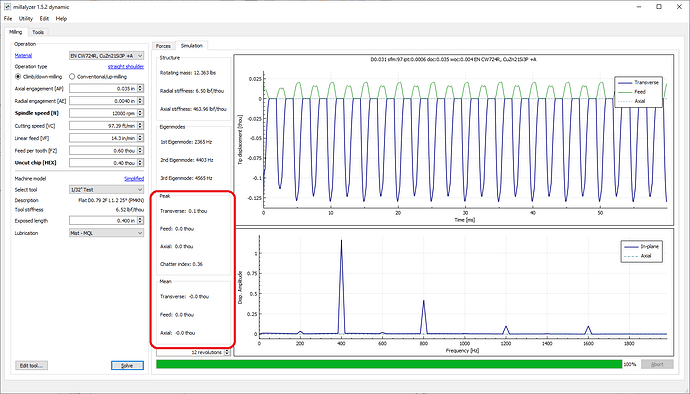Select the Simulation tab
This screenshot has height=394, width=690.
tap(191, 45)
